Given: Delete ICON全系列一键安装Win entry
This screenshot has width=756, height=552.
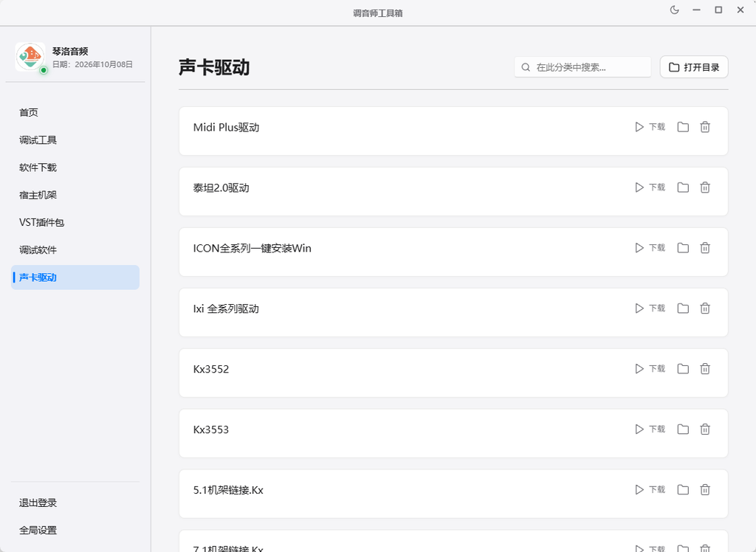Looking at the screenshot, I should [x=705, y=248].
